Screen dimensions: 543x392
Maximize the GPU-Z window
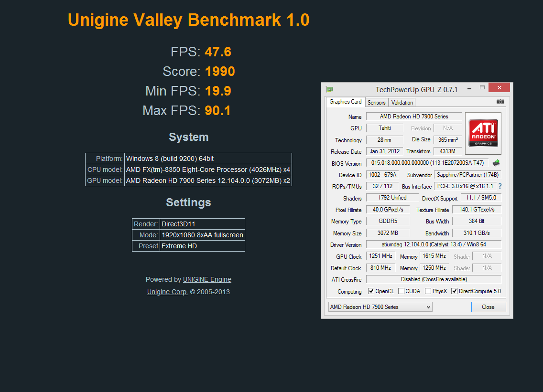tap(482, 88)
